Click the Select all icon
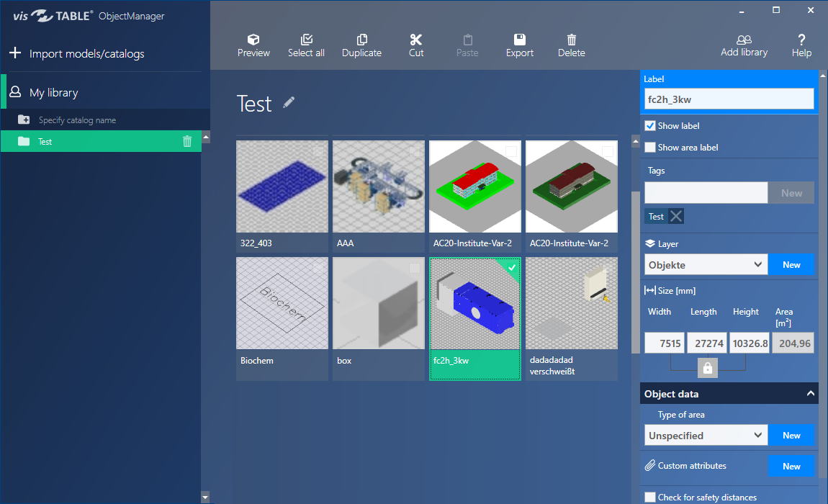 click(x=306, y=43)
